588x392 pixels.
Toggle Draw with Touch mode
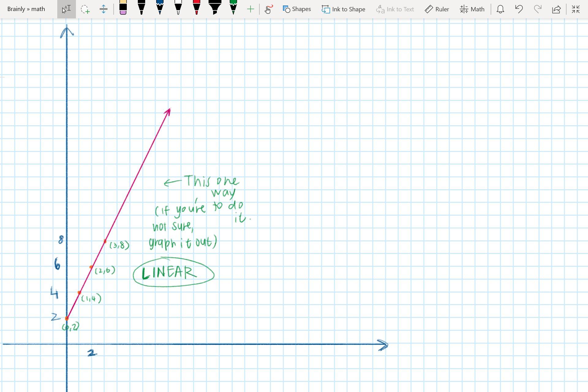click(x=268, y=9)
